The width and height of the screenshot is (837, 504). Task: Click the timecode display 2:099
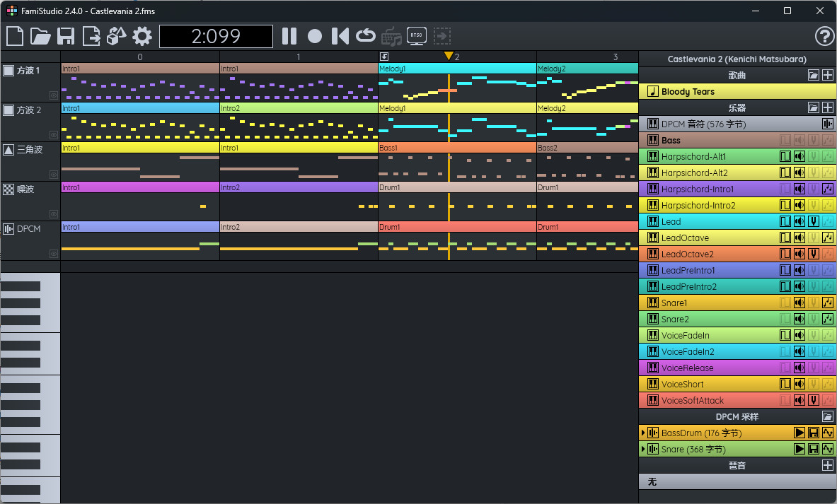tap(217, 36)
